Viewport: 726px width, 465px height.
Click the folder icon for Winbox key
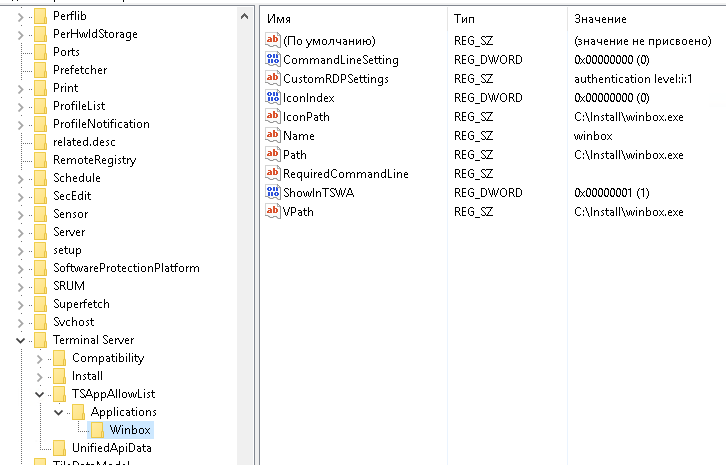[98, 430]
